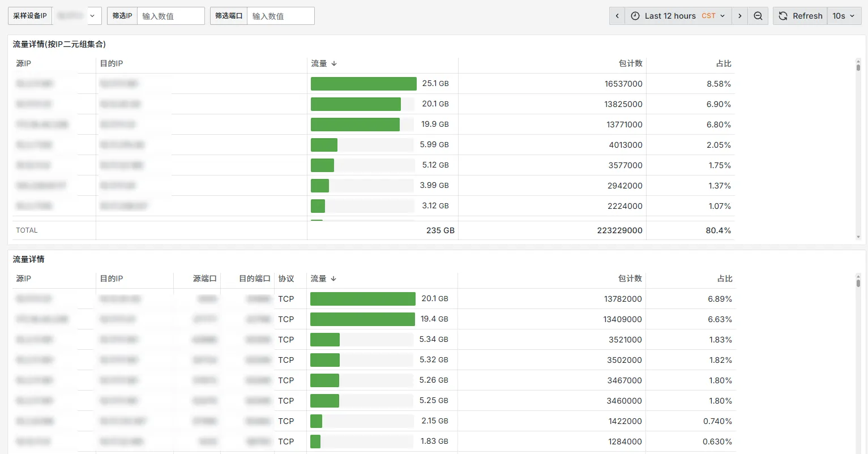Expand the 采样设备IP variable dropdown
Screen dimensions: 868x454
click(77, 16)
